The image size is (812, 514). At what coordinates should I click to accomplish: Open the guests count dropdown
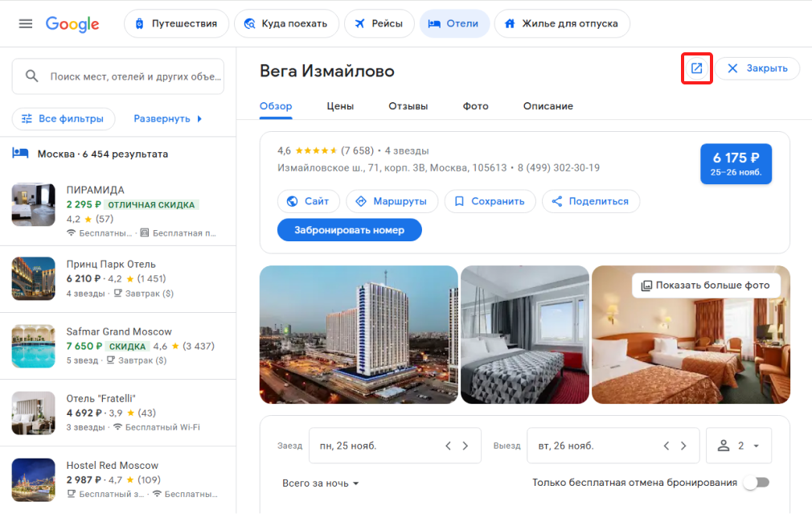click(x=739, y=446)
